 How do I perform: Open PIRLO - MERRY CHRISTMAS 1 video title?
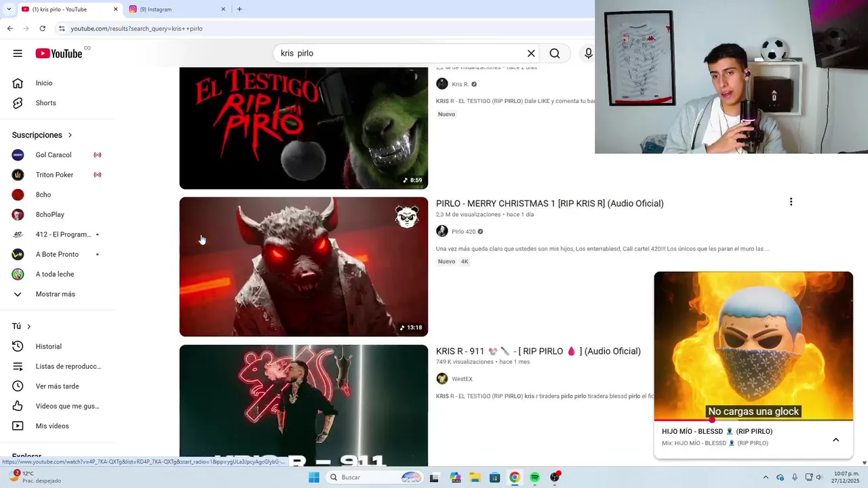[549, 203]
